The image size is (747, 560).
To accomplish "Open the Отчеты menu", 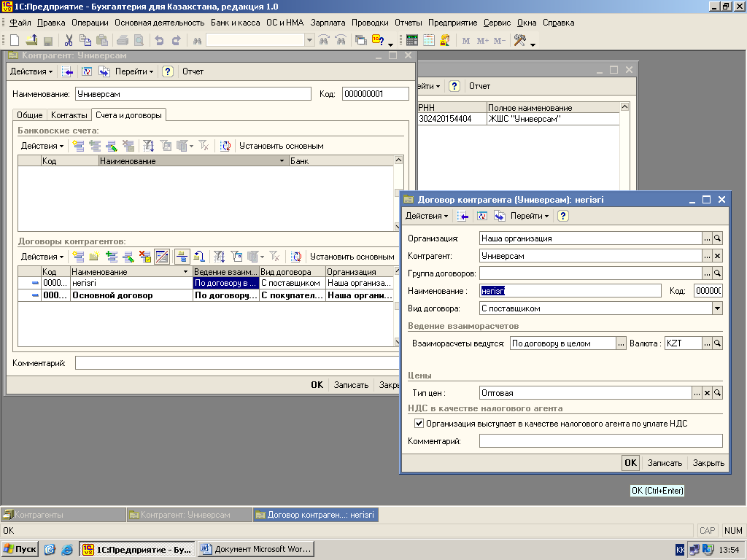I will pos(409,23).
